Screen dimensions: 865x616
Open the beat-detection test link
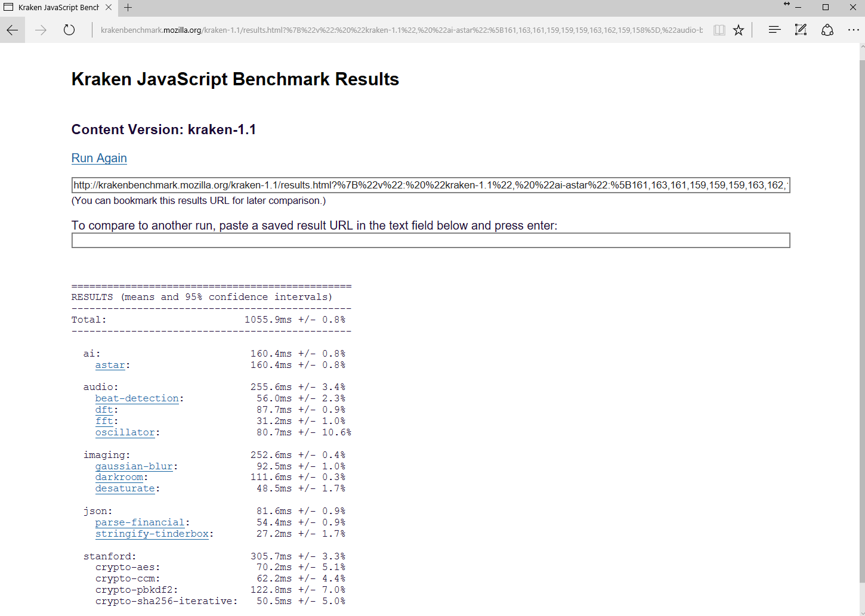(x=137, y=398)
